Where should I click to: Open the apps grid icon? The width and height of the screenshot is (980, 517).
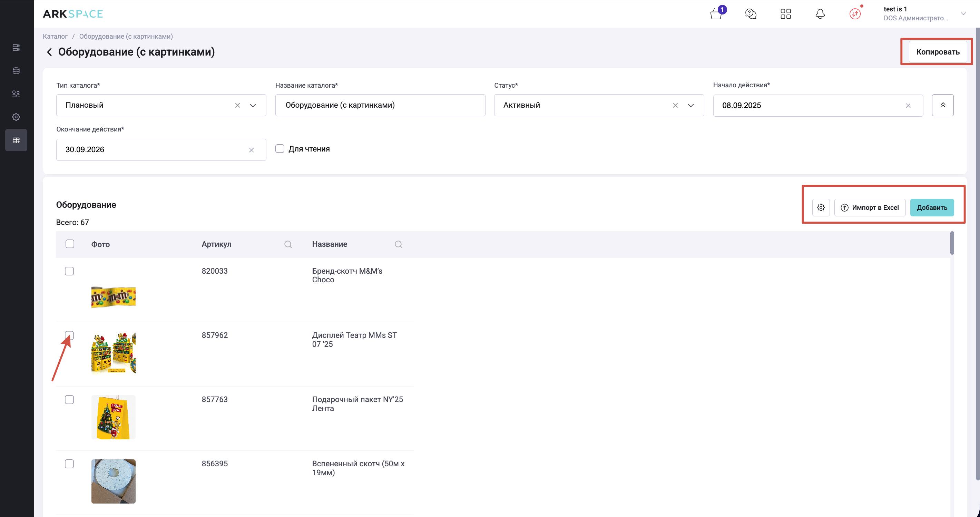(x=785, y=14)
